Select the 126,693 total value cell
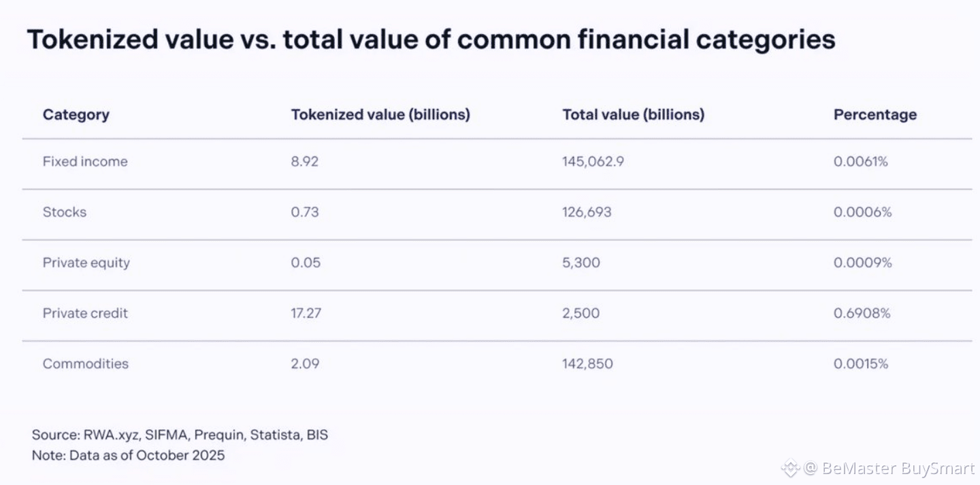This screenshot has width=980, height=485. [x=587, y=212]
